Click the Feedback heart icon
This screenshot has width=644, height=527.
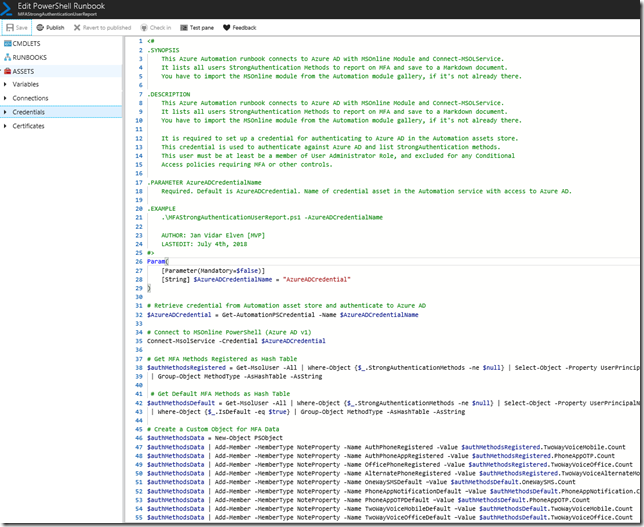(x=227, y=28)
